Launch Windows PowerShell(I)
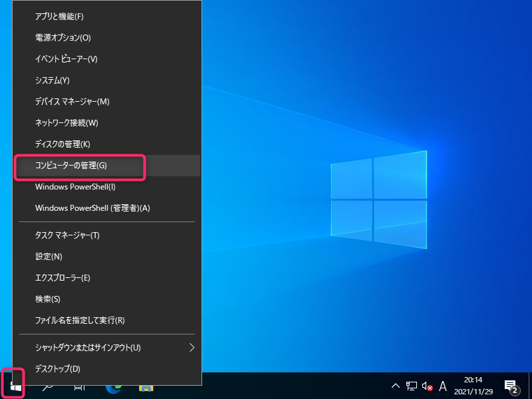 [107, 187]
